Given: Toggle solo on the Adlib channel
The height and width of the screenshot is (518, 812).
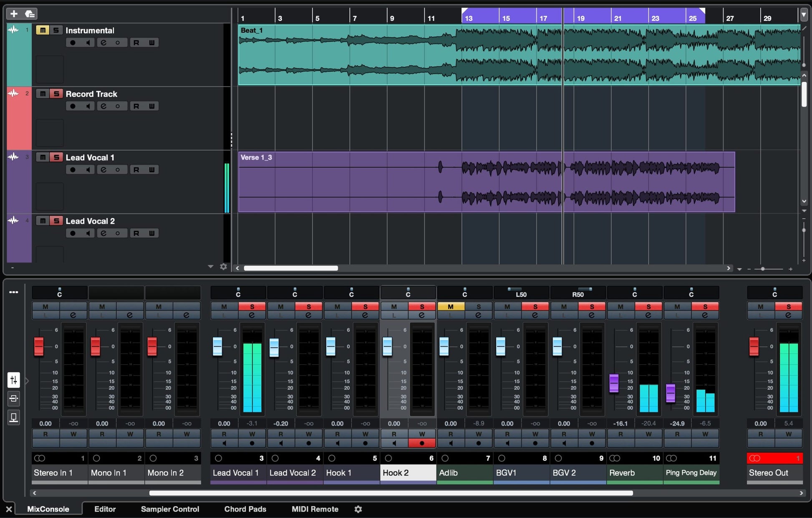Looking at the screenshot, I should coord(478,306).
